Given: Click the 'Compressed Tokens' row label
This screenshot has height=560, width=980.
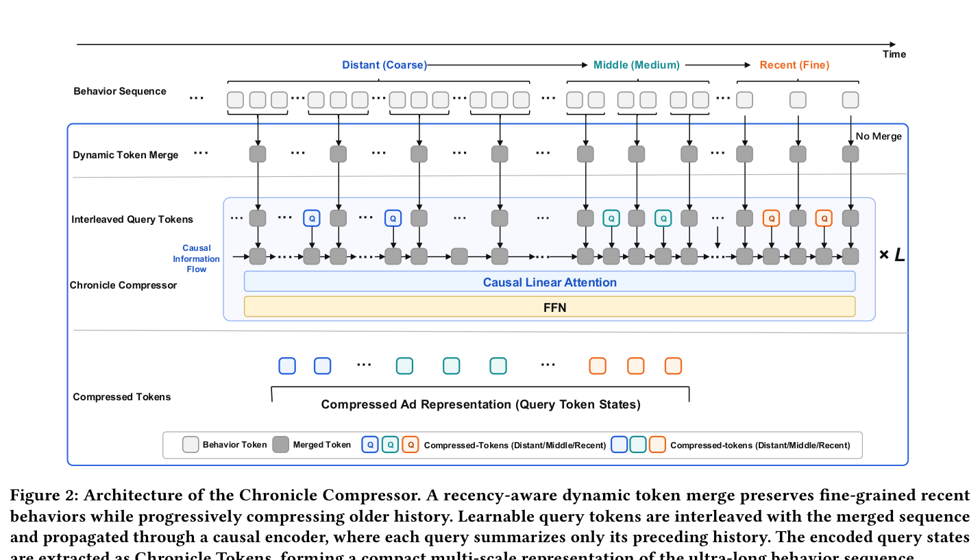Looking at the screenshot, I should 122,397.
